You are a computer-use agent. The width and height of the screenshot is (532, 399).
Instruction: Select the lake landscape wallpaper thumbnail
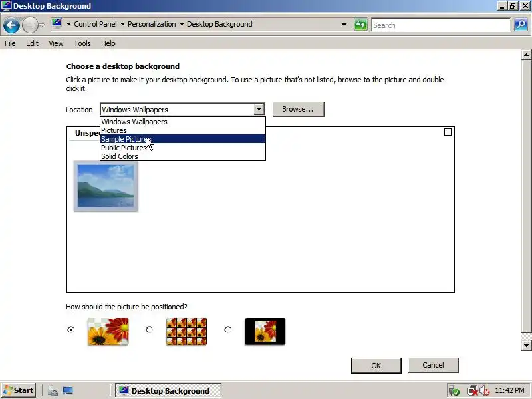click(106, 186)
